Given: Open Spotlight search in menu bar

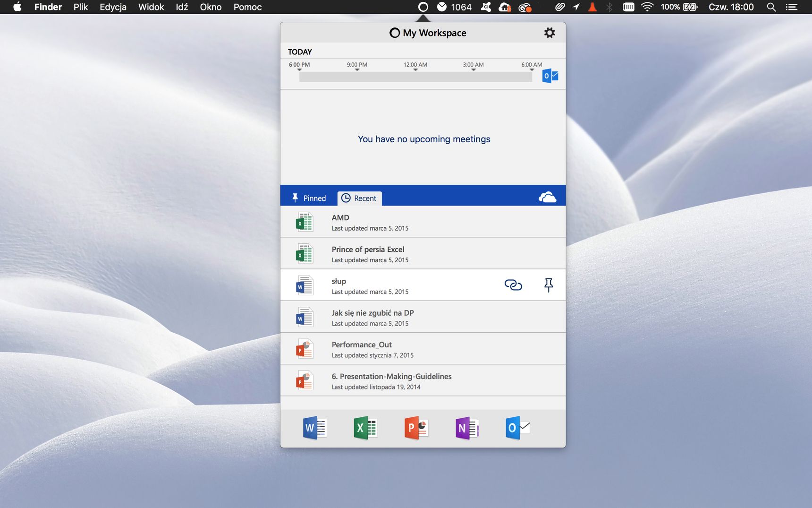Looking at the screenshot, I should click(x=771, y=7).
